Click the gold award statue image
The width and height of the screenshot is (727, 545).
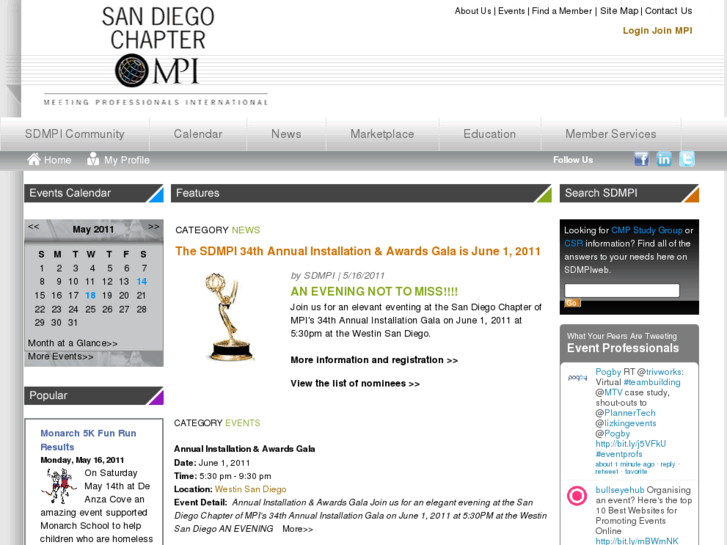coord(229,317)
